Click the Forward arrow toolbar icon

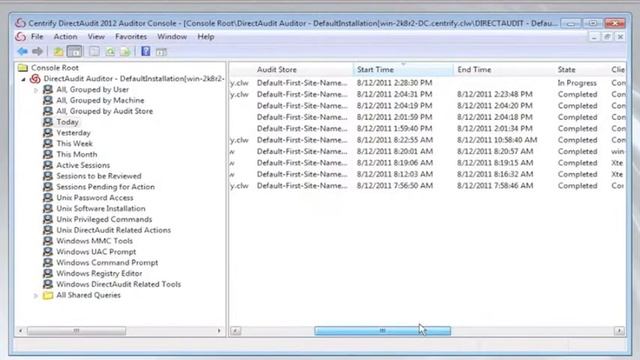pos(38,51)
